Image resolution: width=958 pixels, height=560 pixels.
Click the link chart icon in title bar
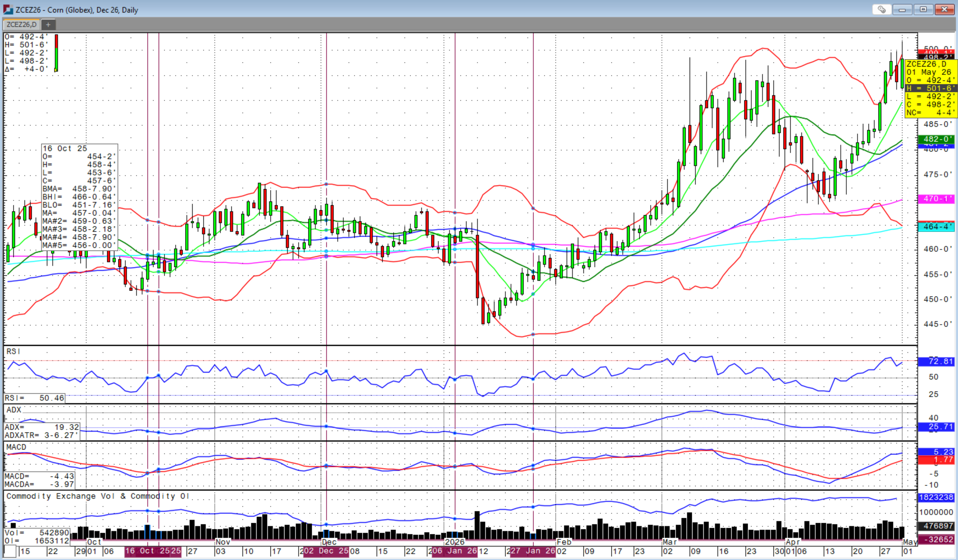click(x=881, y=10)
